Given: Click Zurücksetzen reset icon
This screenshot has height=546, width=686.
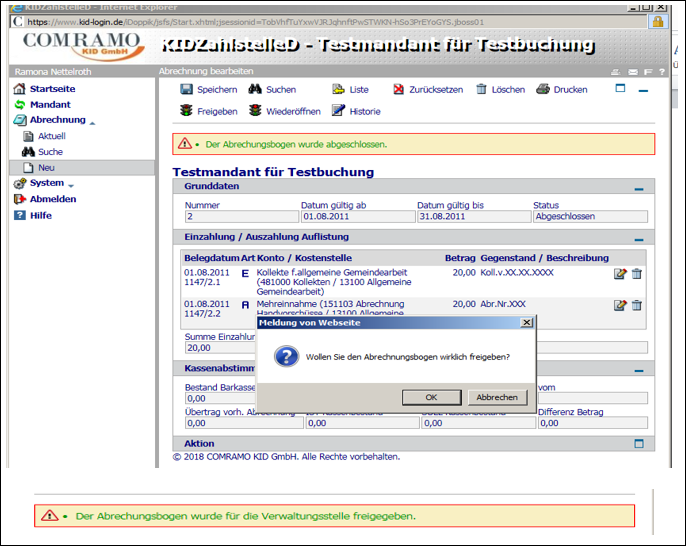Looking at the screenshot, I should 399,89.
